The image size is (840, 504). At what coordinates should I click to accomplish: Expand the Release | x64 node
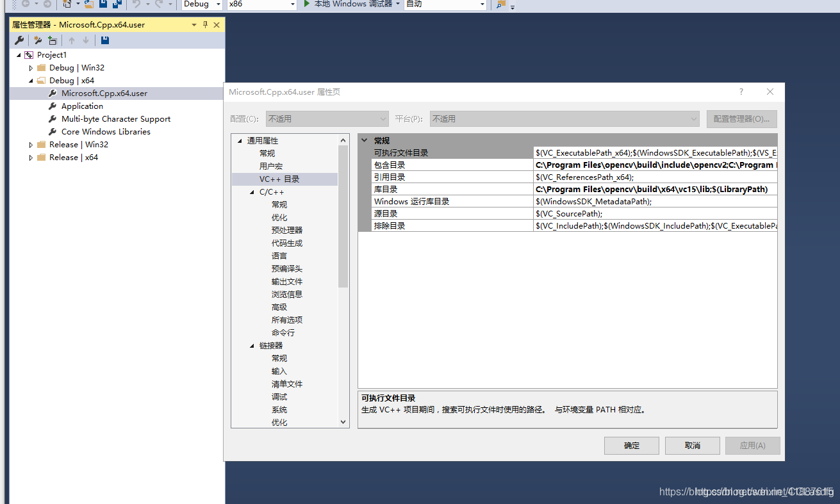[31, 158]
